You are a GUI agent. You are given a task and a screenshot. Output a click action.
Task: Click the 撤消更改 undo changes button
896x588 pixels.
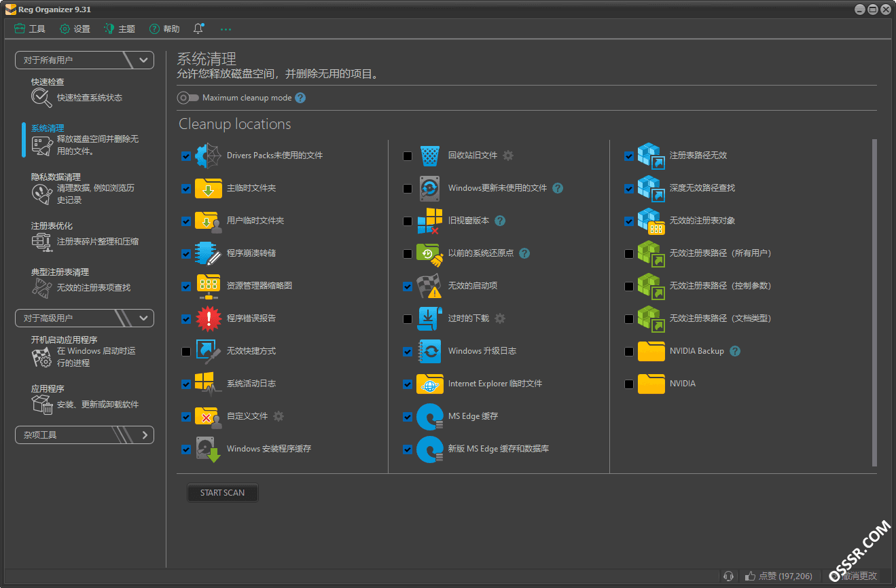point(853,576)
